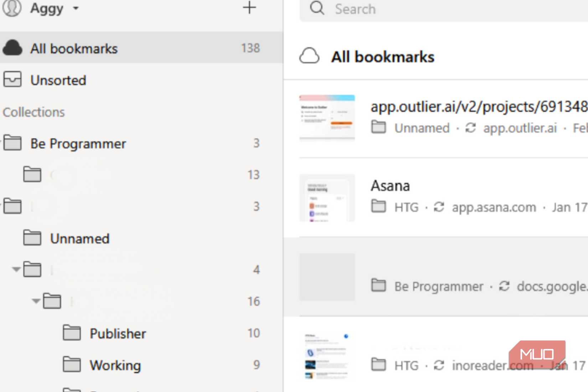
Task: Click the count 9 beside Working
Action: coord(257,365)
